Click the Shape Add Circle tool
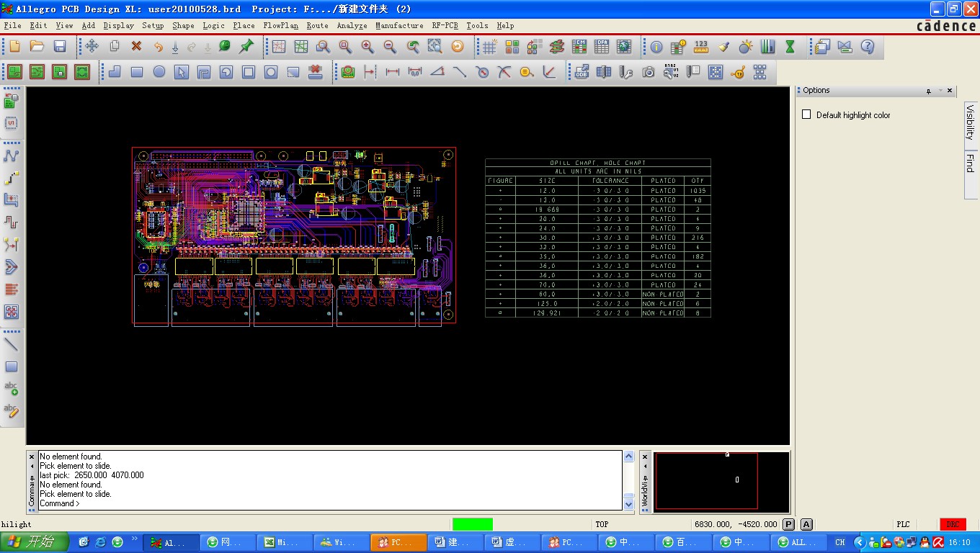Image resolution: width=980 pixels, height=553 pixels. tap(159, 72)
